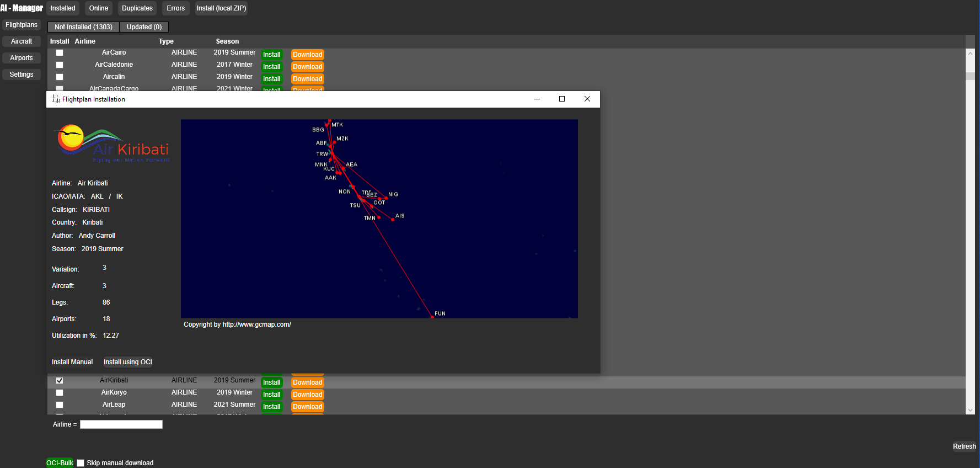Open the Errors tab
Viewport: 980px width, 468px height.
[176, 8]
